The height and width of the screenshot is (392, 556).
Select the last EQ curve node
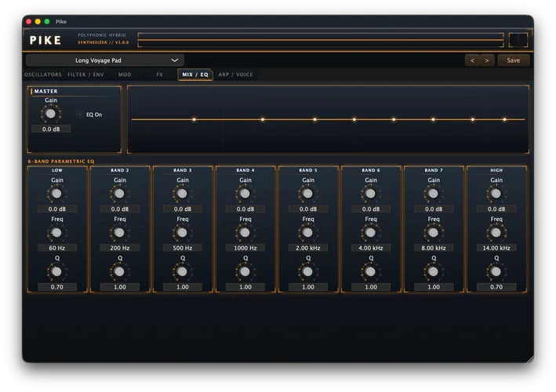coord(504,119)
